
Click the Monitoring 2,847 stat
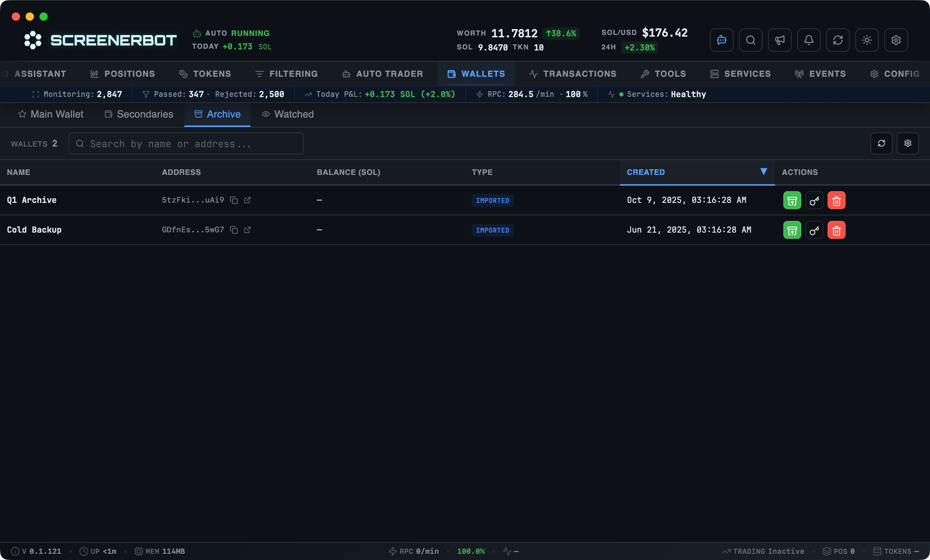[x=77, y=94]
